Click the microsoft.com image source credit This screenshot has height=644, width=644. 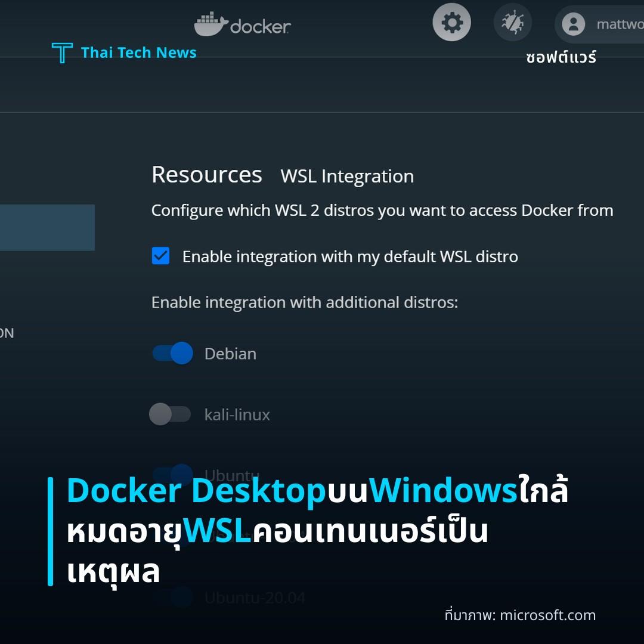(520, 615)
